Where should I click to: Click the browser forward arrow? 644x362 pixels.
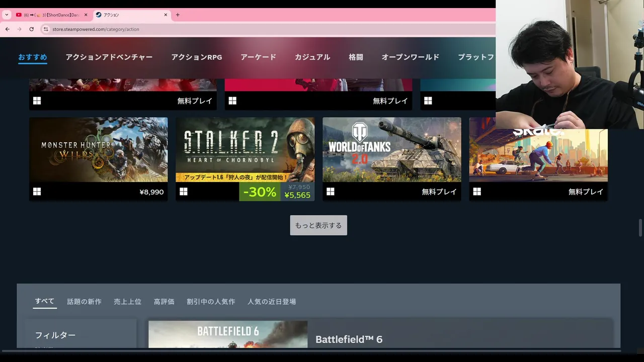(x=19, y=29)
